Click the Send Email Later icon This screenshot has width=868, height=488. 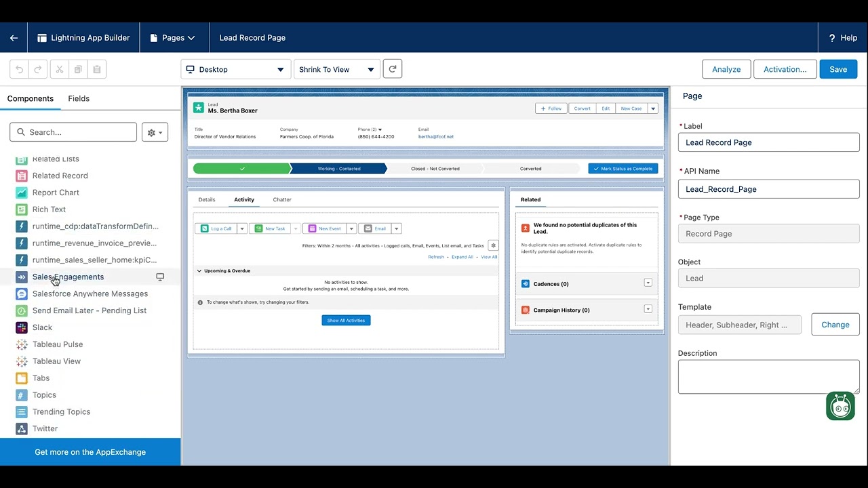[x=22, y=310]
